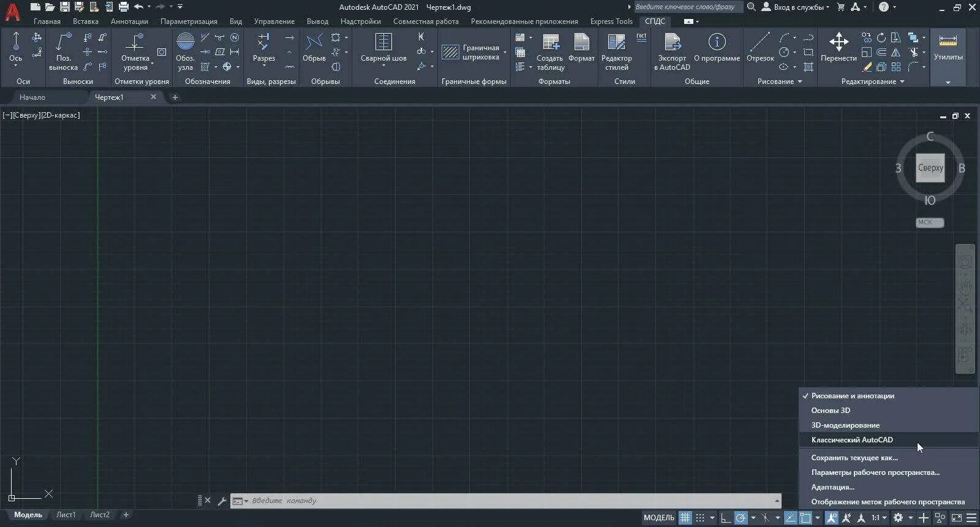Open the Вход в службы dropdown
Viewport: 980px width, 527px height.
pos(795,7)
